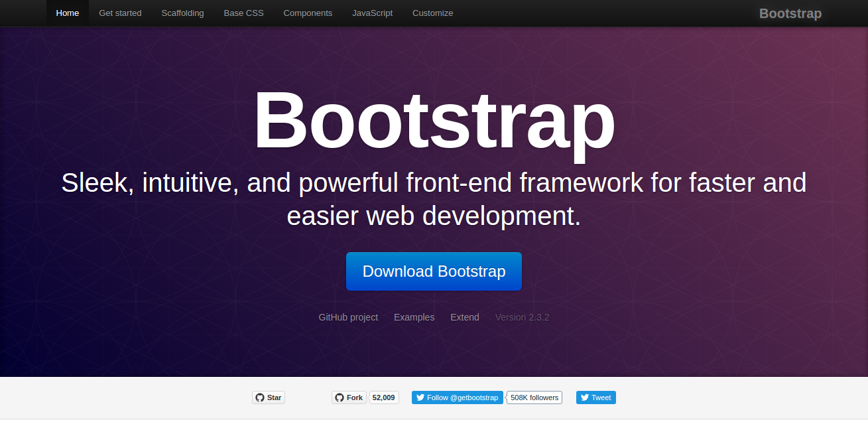Switch to the Components section
Viewport: 868px width, 434px height.
tap(308, 13)
